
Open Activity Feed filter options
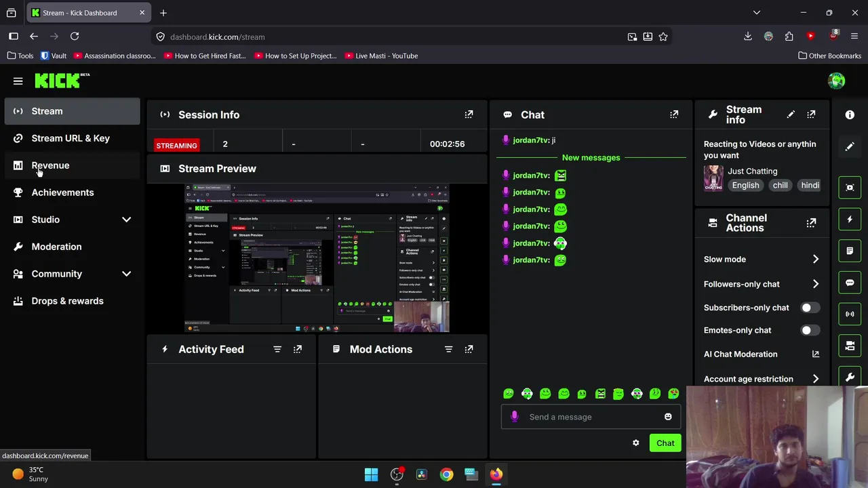coord(277,349)
